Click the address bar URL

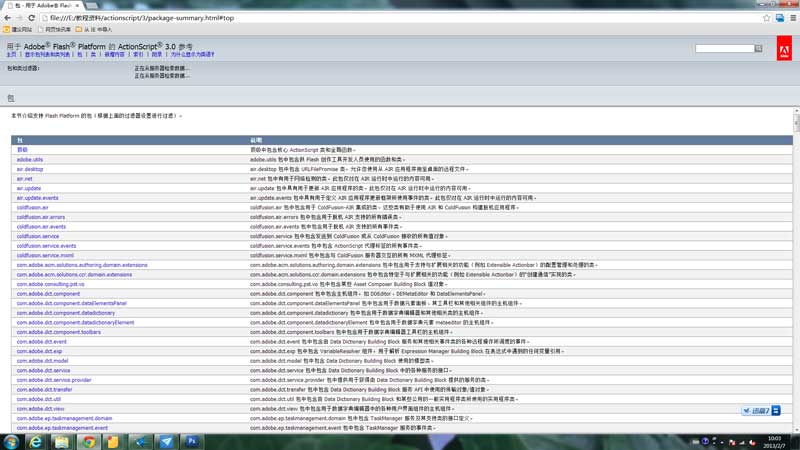pos(142,18)
